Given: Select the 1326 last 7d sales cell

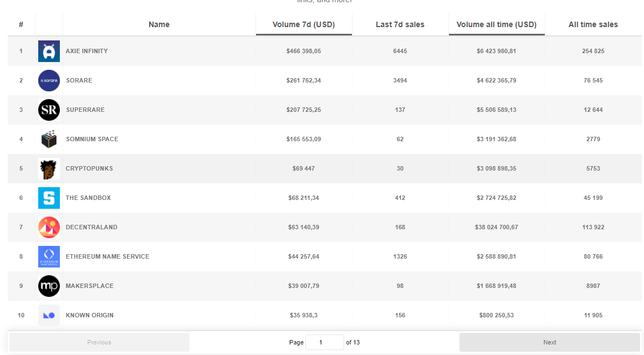Looking at the screenshot, I should click(x=400, y=256).
